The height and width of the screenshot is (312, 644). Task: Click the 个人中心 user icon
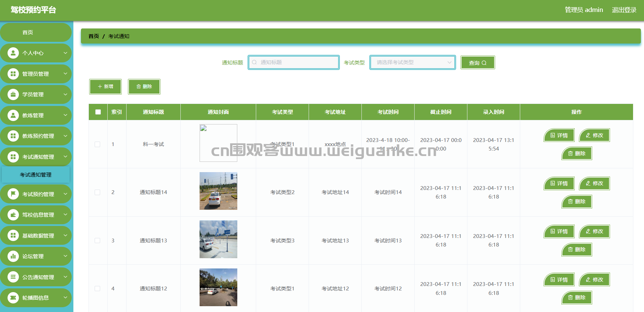pyautogui.click(x=13, y=53)
